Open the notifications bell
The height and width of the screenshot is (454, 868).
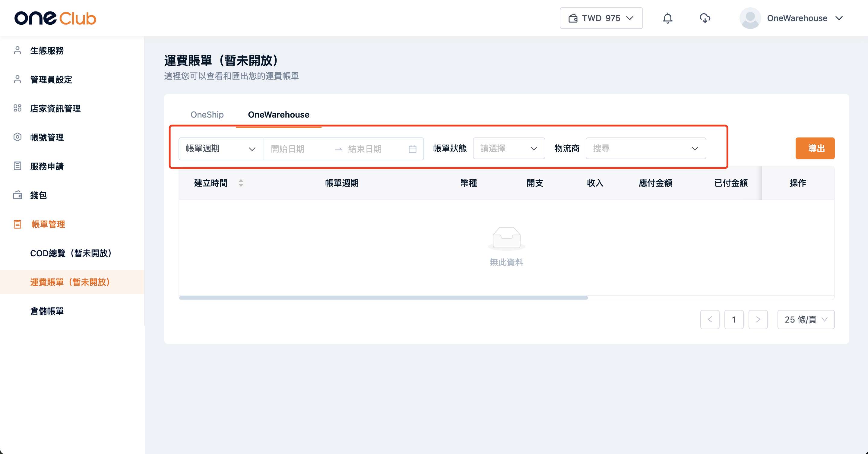click(x=667, y=18)
